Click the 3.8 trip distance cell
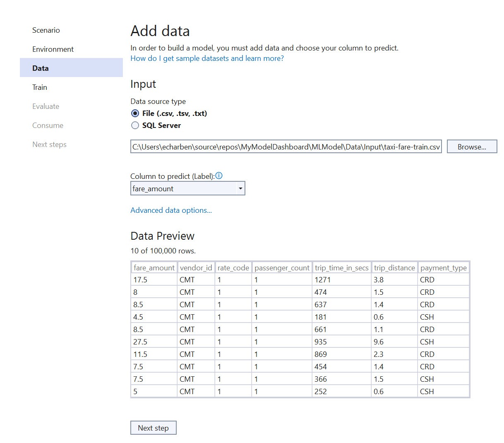The width and height of the screenshot is (504, 443). 394,280
